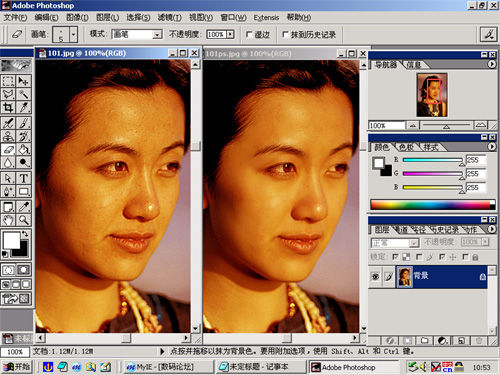
Task: Open the 不透明度 opacity arrow
Action: 230,34
